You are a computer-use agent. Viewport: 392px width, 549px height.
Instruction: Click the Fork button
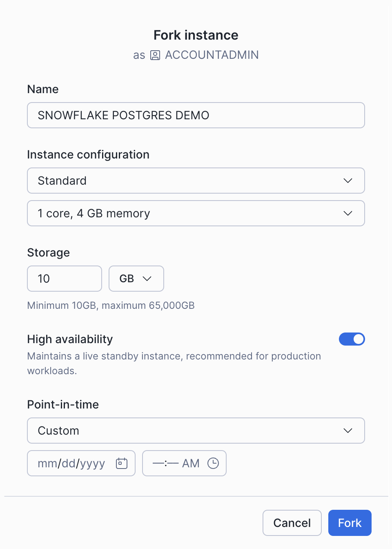point(350,523)
